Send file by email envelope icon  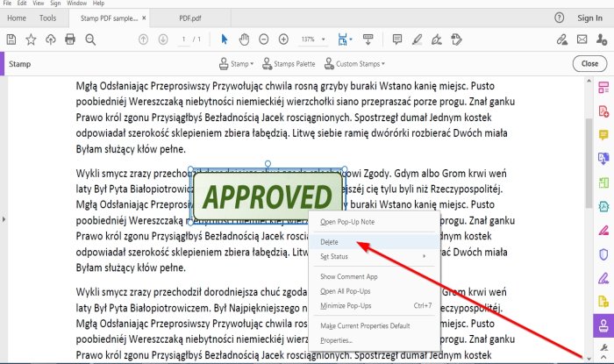[582, 39]
